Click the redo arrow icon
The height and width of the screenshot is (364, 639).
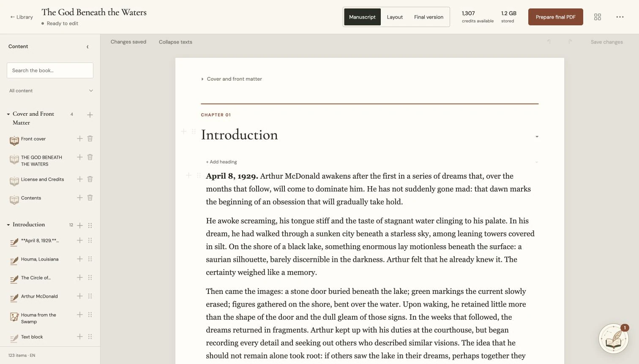(x=570, y=42)
